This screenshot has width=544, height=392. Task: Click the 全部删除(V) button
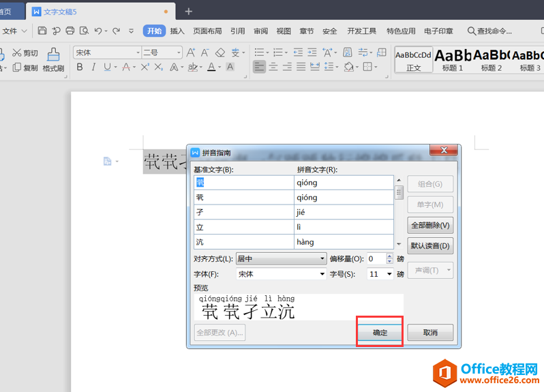[430, 225]
